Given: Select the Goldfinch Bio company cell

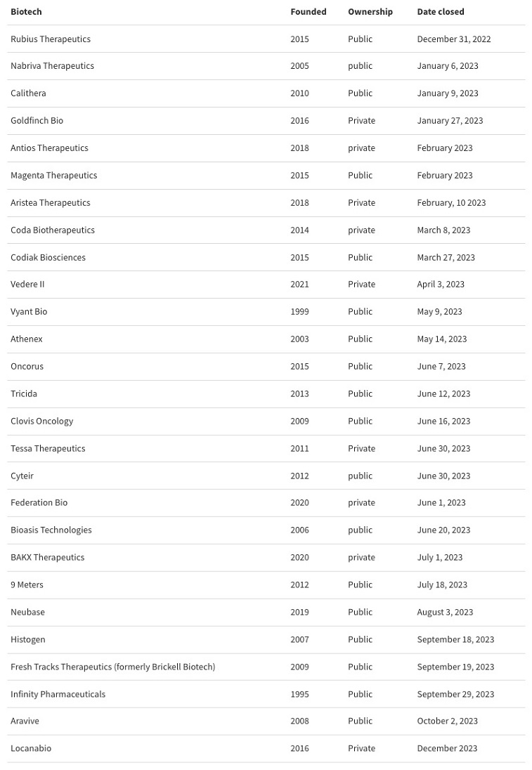Looking at the screenshot, I should pyautogui.click(x=37, y=121).
